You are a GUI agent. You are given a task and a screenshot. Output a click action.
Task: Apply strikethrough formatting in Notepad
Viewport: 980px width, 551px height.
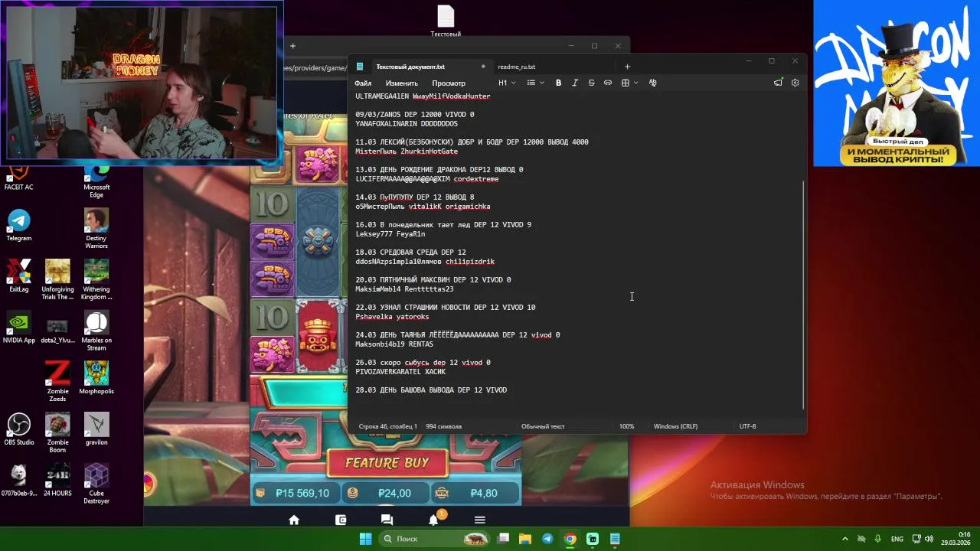click(591, 83)
